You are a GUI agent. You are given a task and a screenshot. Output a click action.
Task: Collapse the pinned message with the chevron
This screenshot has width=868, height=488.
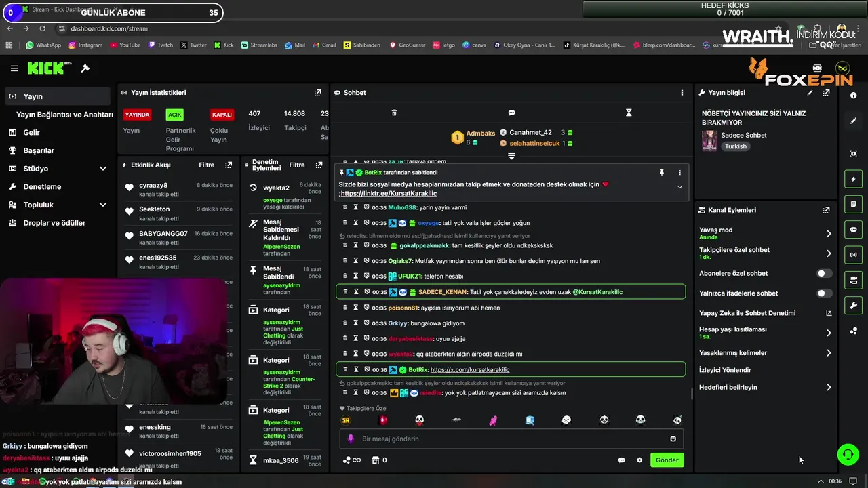(679, 187)
